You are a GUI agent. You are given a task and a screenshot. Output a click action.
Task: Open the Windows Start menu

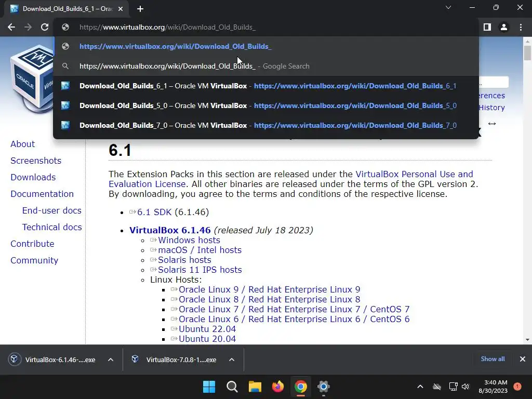[x=209, y=387]
